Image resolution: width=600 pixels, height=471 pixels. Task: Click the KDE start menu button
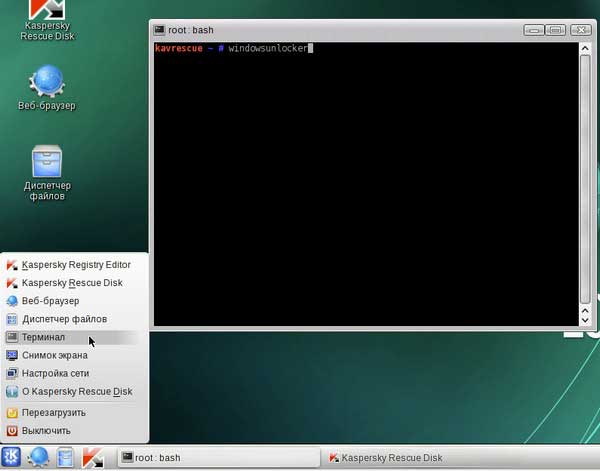click(x=13, y=457)
